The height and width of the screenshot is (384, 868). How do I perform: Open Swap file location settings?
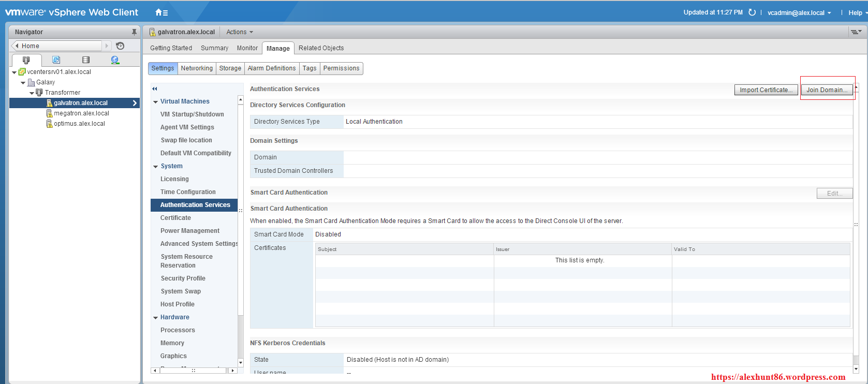186,140
